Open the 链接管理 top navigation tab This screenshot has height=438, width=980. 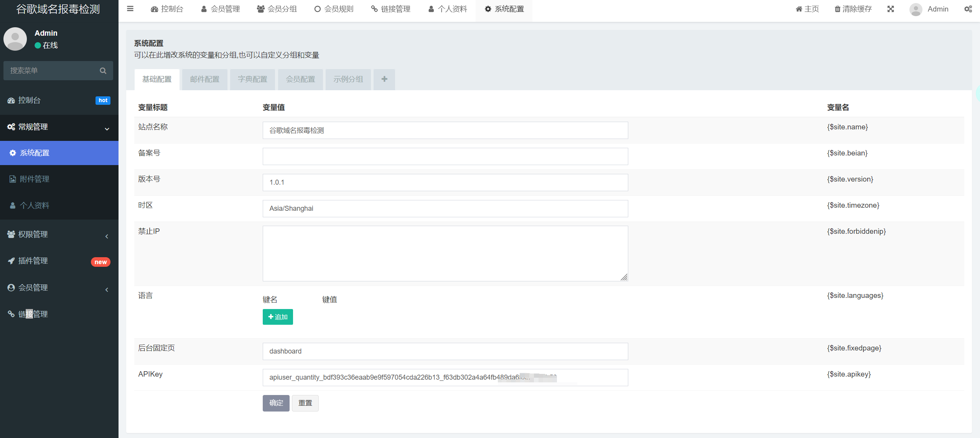pyautogui.click(x=390, y=9)
